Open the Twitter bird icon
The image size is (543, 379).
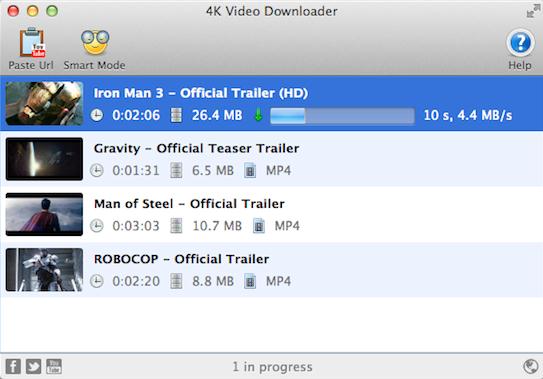click(x=34, y=367)
